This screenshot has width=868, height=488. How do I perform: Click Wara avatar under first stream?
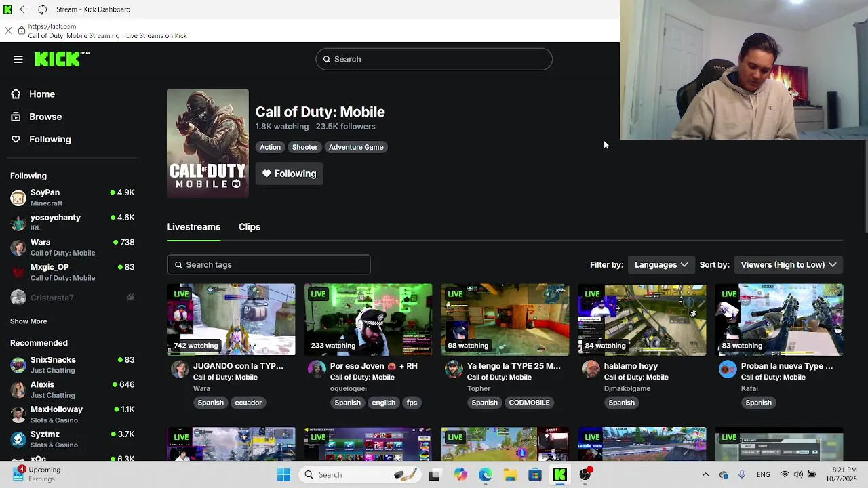pyautogui.click(x=180, y=369)
